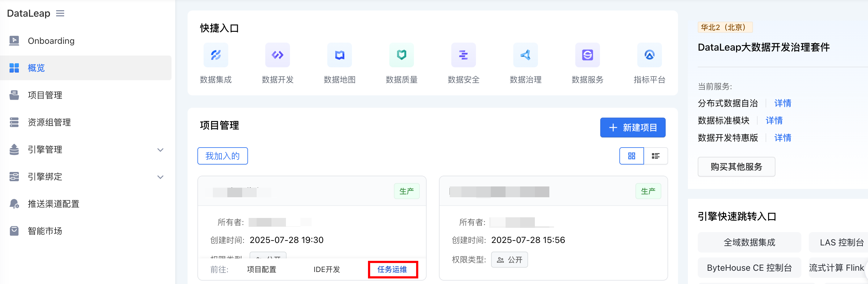This screenshot has width=868, height=284.
Task: Collapse the DataLeap sidebar menu icon
Action: click(x=60, y=14)
